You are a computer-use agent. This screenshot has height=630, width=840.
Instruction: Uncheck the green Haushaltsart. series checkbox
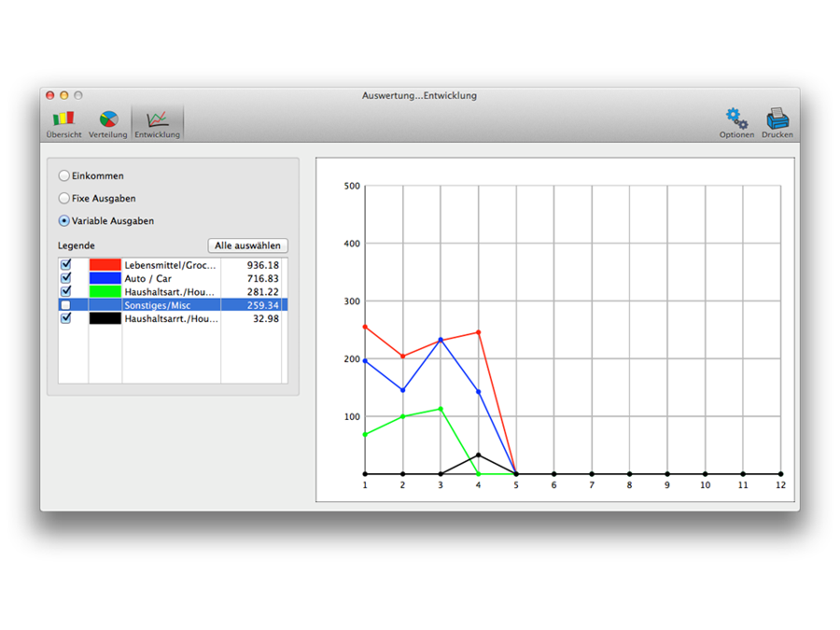coord(65,291)
